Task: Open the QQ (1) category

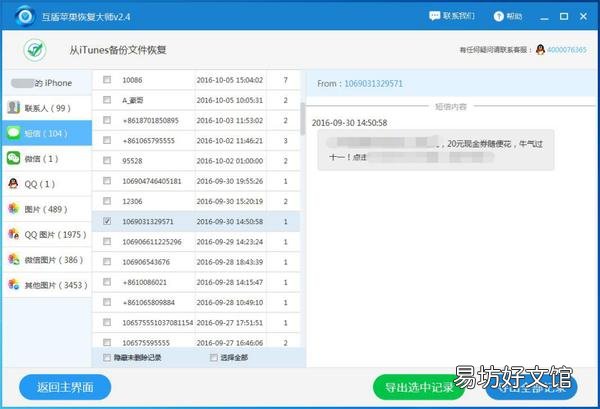Action: coord(47,184)
